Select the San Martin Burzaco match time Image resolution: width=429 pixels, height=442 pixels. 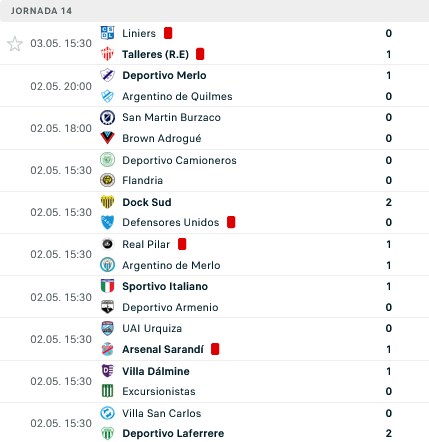coord(61,128)
